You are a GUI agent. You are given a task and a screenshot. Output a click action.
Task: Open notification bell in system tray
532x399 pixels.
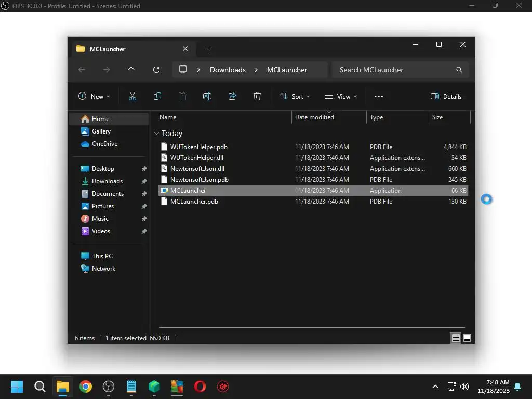click(518, 387)
